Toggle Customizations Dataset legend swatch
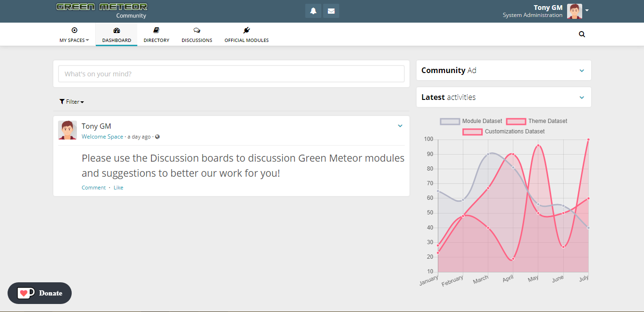The height and width of the screenshot is (312, 644). tap(472, 131)
